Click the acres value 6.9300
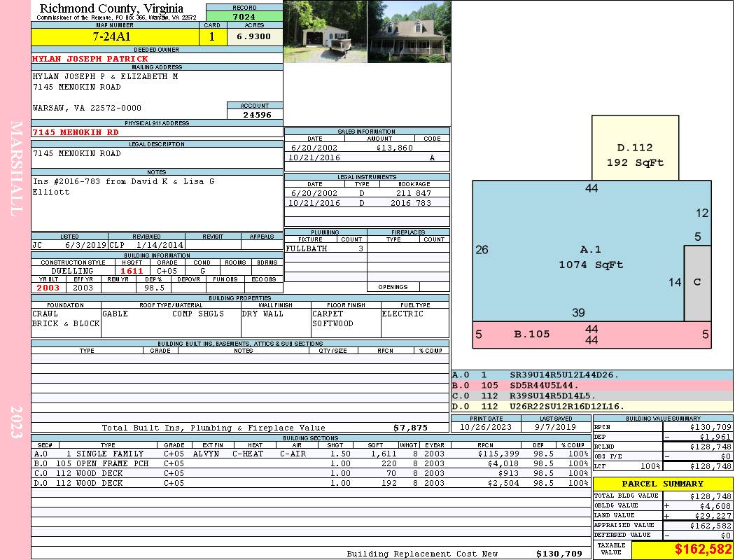This screenshot has width=735, height=560. pyautogui.click(x=255, y=36)
